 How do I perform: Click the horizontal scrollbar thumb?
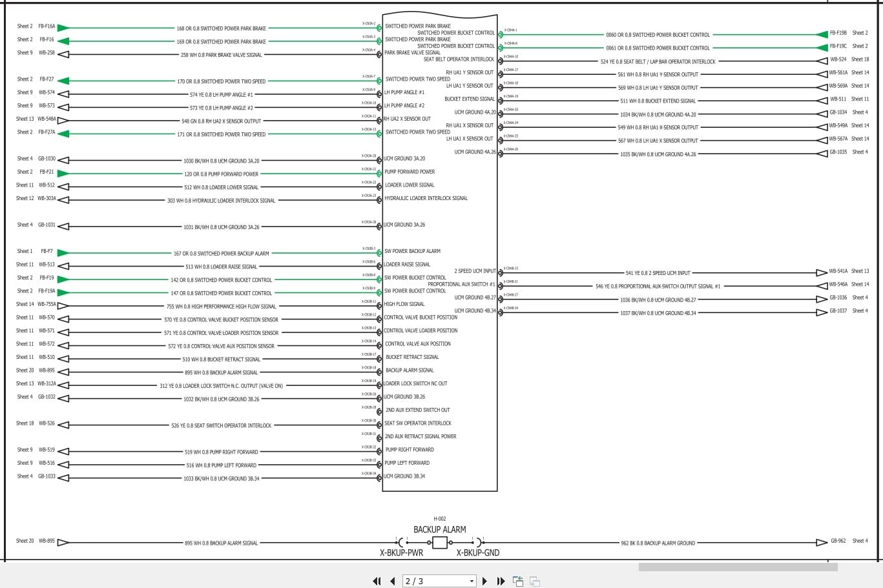pyautogui.click(x=738, y=567)
